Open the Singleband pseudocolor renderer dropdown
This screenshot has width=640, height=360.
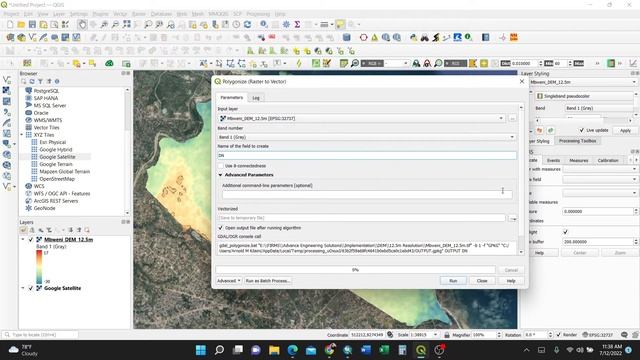pos(584,96)
